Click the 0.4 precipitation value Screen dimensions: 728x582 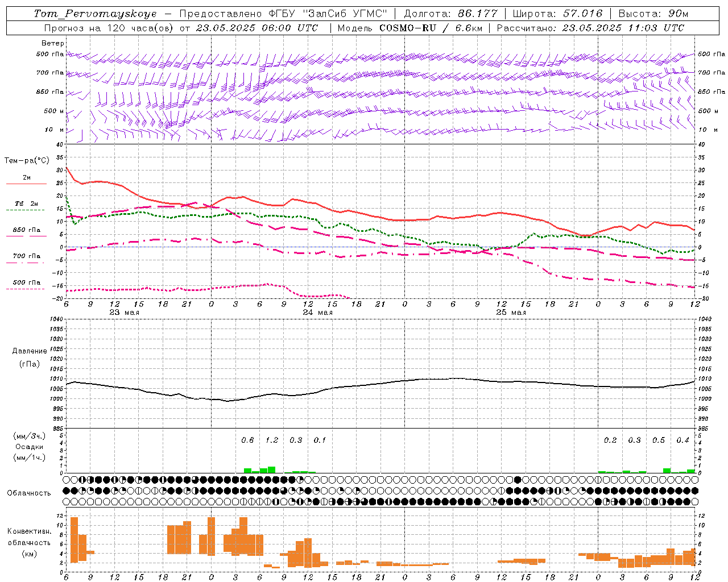tap(682, 440)
